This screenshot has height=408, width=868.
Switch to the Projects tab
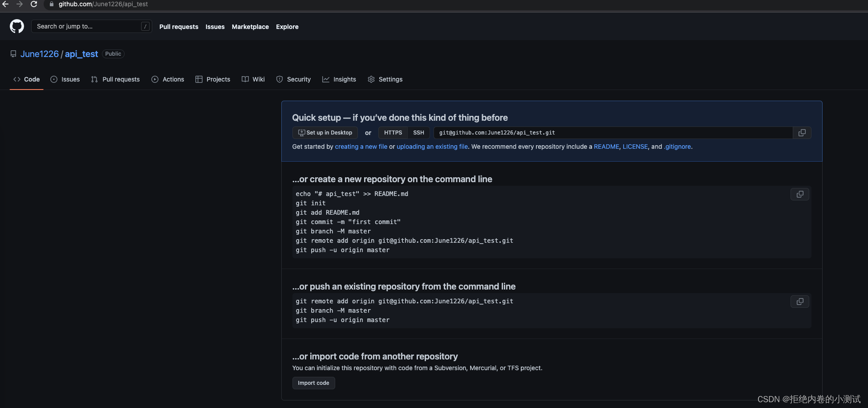[213, 79]
